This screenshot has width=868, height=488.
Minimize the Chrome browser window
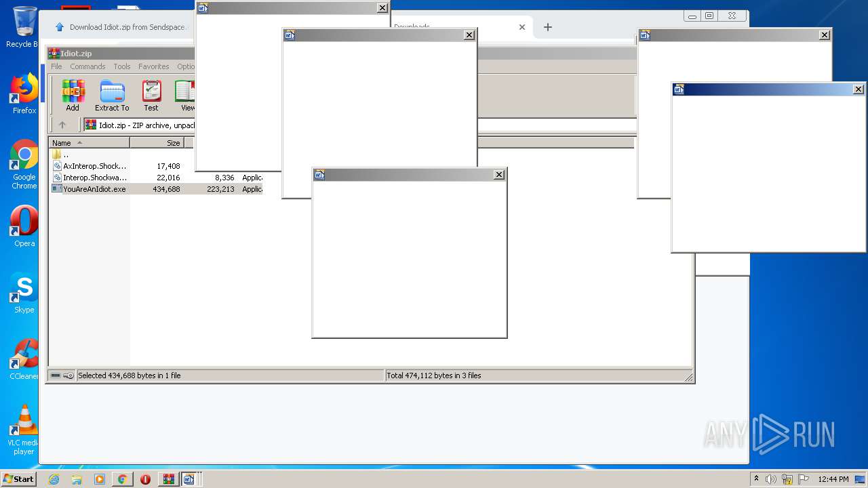[692, 16]
